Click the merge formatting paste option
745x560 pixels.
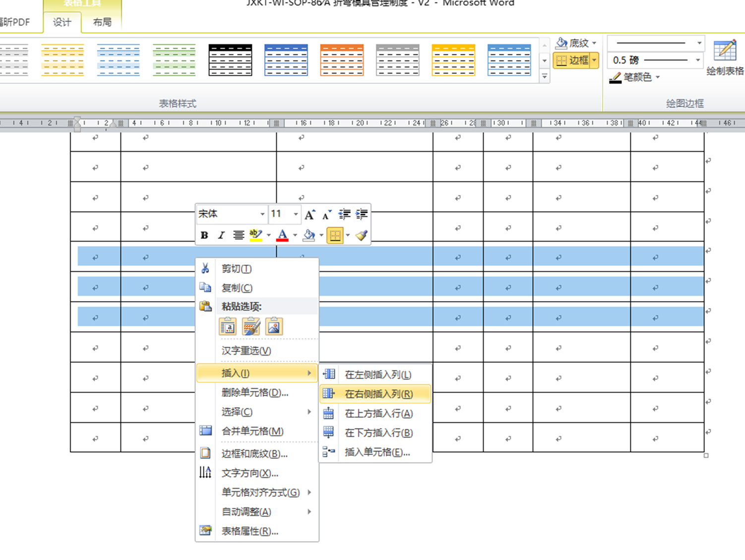[251, 326]
